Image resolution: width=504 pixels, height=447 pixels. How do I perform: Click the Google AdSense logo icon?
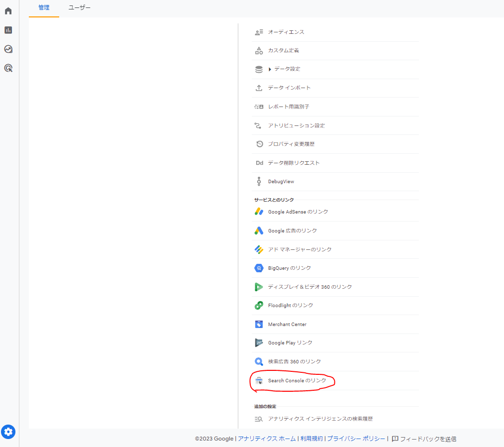[x=259, y=212]
